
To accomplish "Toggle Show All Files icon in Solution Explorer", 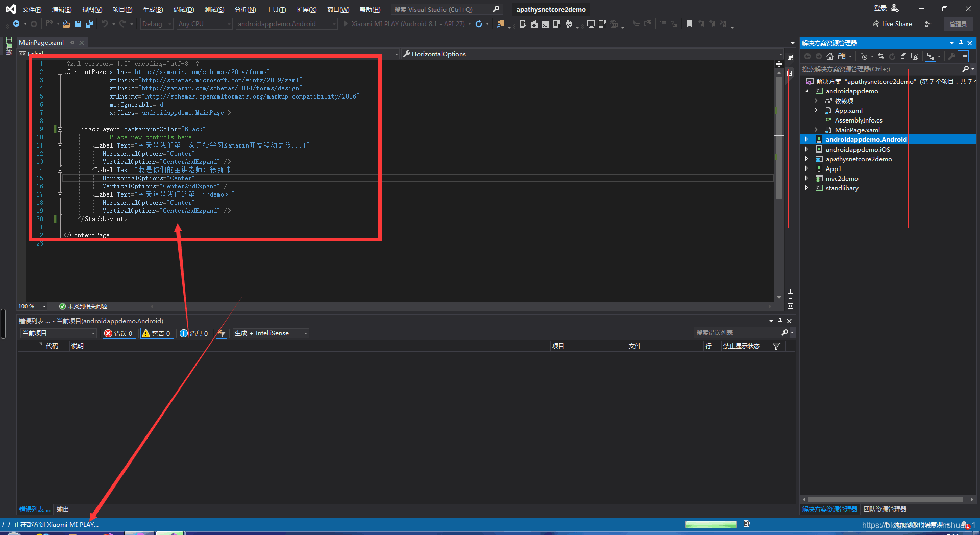I will 915,56.
